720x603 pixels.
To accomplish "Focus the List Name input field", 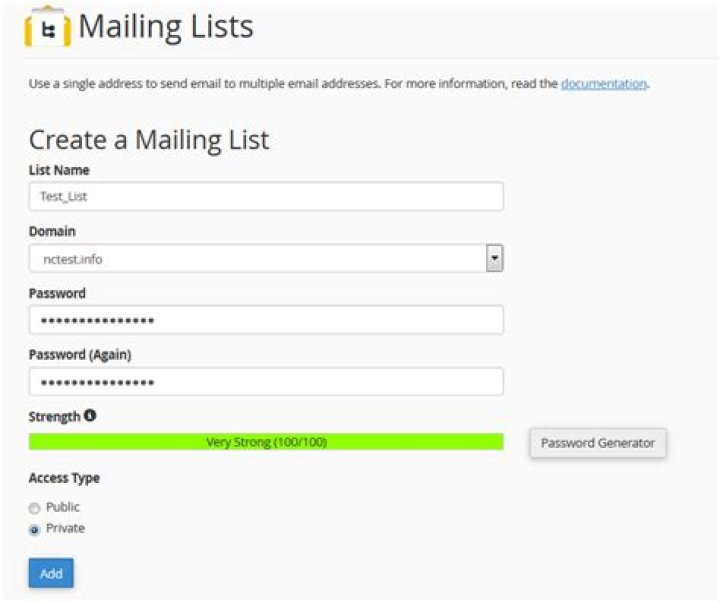I will coord(265,197).
